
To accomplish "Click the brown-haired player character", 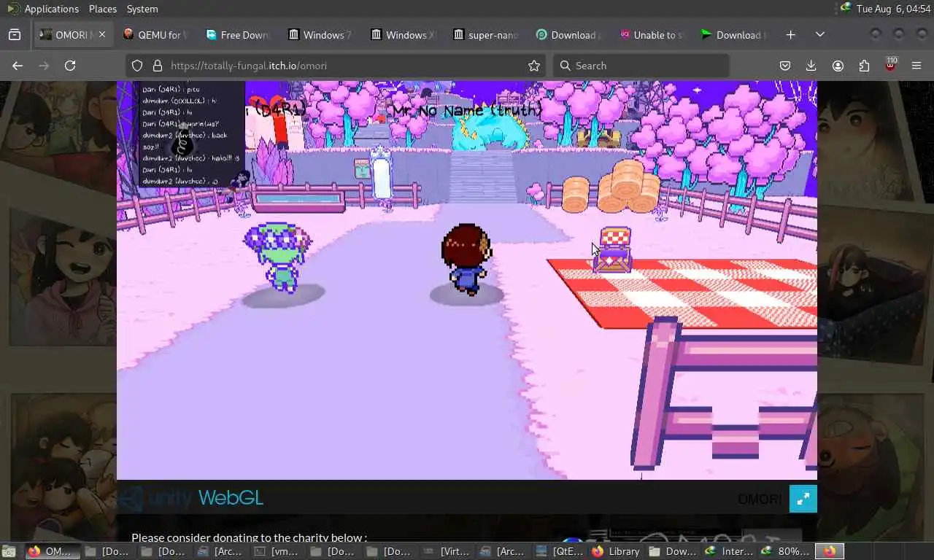I will (466, 258).
